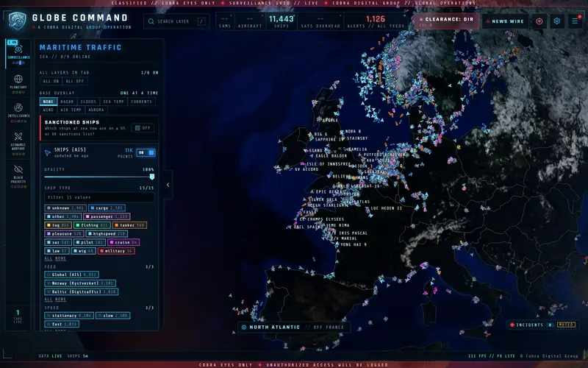588x368 pixels.
Task: Click the ALL link under ship types
Action: click(x=49, y=259)
